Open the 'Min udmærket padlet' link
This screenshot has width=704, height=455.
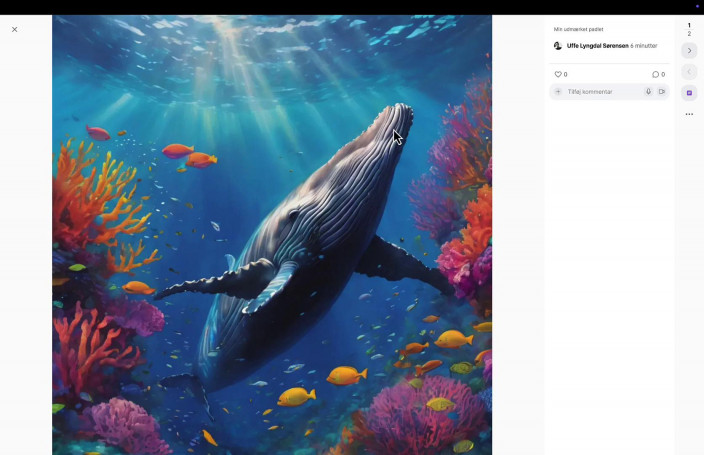click(578, 29)
